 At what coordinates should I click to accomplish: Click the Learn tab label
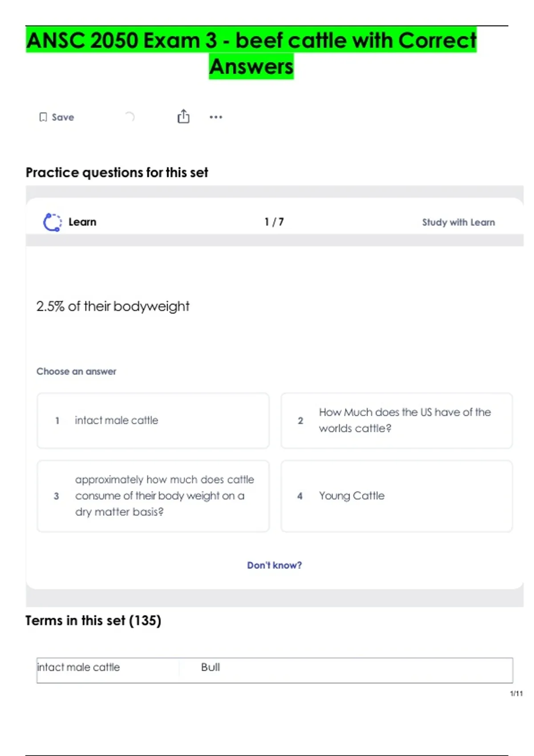[82, 222]
